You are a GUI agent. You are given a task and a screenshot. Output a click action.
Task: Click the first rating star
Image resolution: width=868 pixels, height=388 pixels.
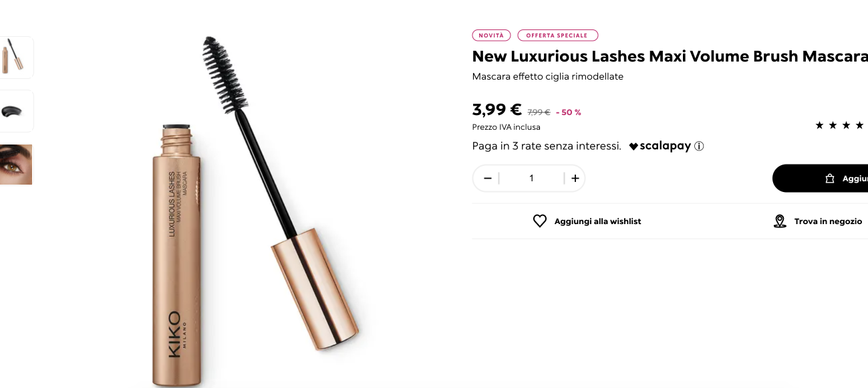[x=819, y=125]
